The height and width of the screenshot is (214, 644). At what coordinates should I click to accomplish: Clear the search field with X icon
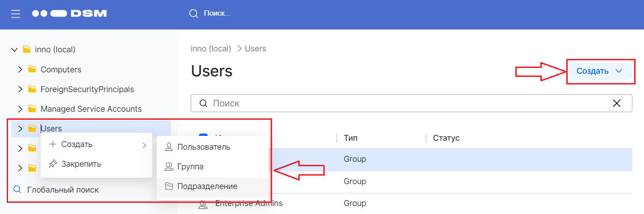(617, 103)
